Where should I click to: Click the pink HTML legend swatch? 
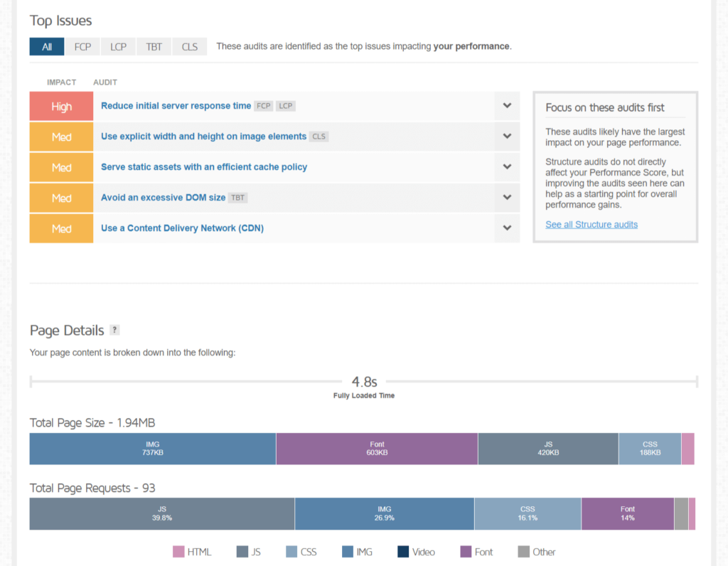pyautogui.click(x=179, y=551)
